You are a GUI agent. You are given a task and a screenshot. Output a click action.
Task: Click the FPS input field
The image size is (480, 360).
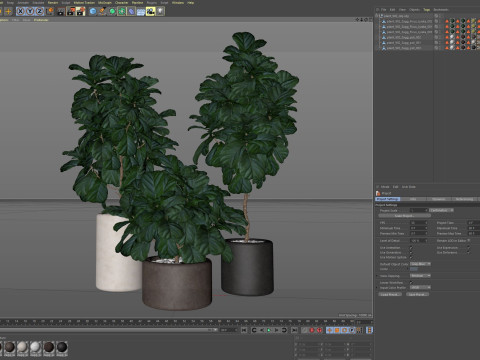coord(419,223)
